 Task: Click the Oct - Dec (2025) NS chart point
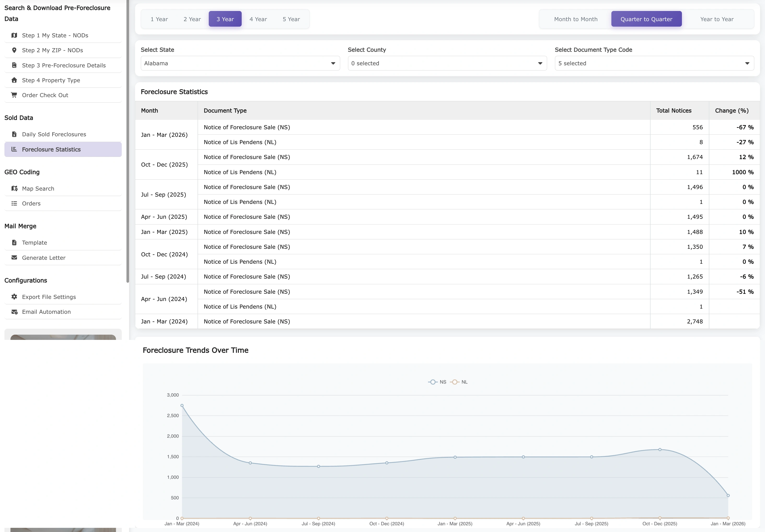point(660,450)
